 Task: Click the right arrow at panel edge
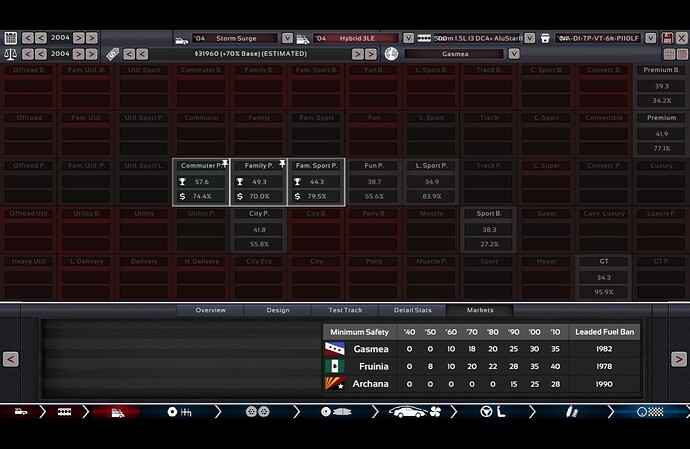click(679, 359)
